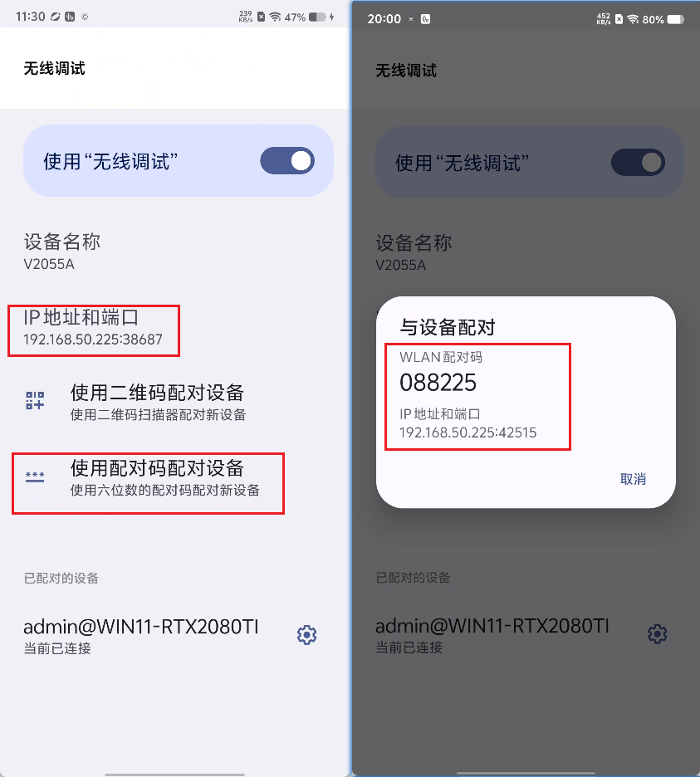
Task: Tap battery icon showing 47% on left
Action: click(x=317, y=17)
